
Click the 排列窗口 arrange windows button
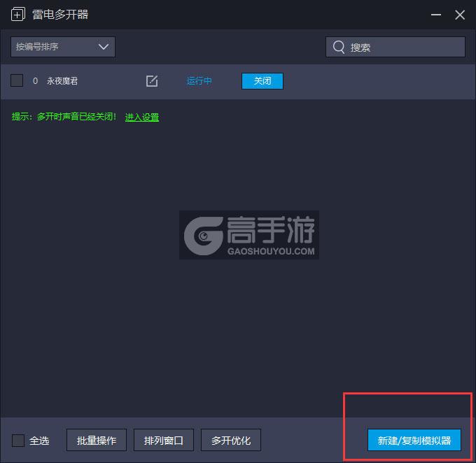tap(164, 441)
